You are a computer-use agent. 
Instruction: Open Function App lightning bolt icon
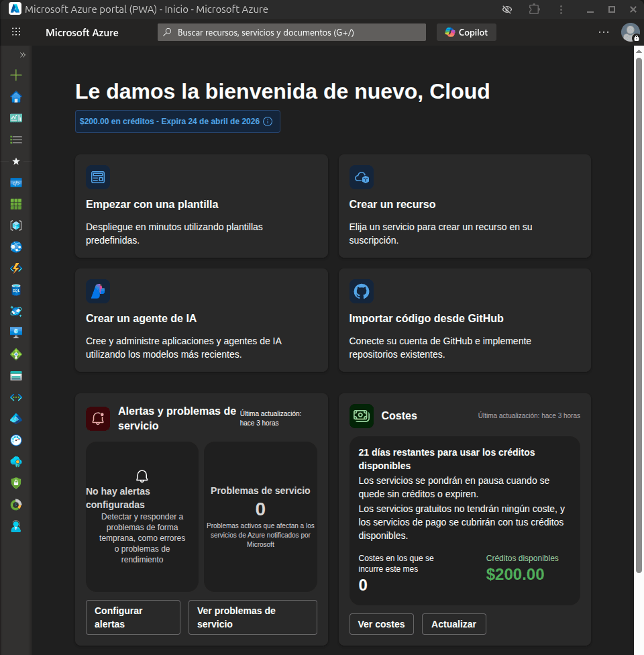click(16, 268)
